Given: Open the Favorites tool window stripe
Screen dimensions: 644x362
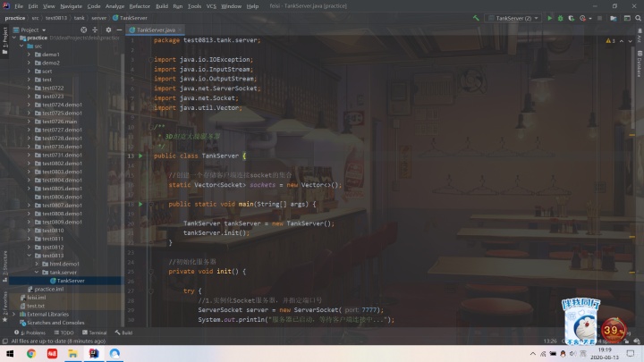Looking at the screenshot, I should [5, 307].
